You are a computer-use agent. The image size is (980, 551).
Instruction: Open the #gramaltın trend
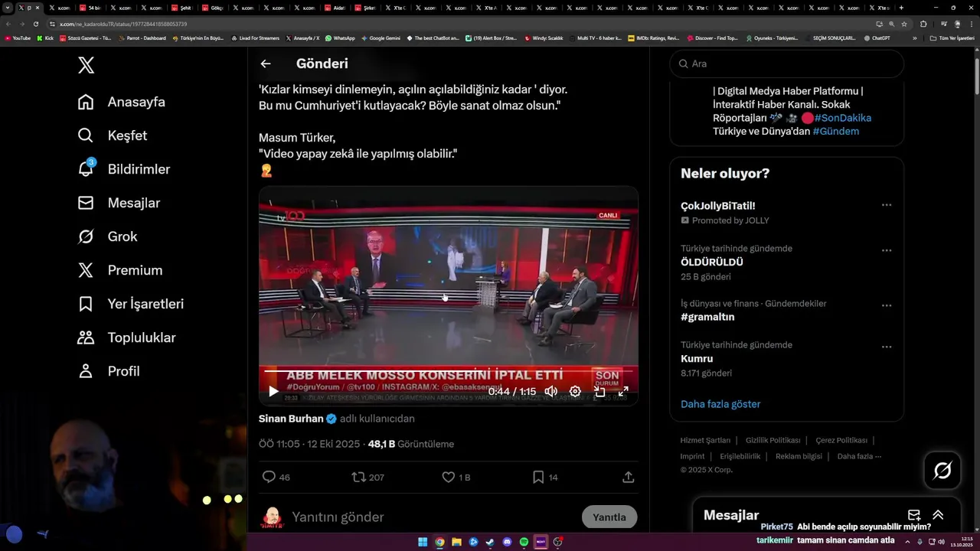[707, 317]
